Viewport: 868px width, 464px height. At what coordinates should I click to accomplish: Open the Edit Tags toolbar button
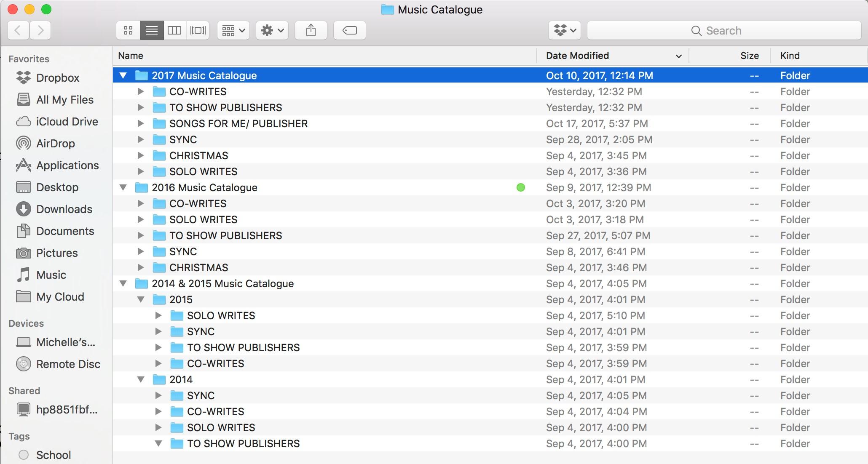pyautogui.click(x=349, y=30)
